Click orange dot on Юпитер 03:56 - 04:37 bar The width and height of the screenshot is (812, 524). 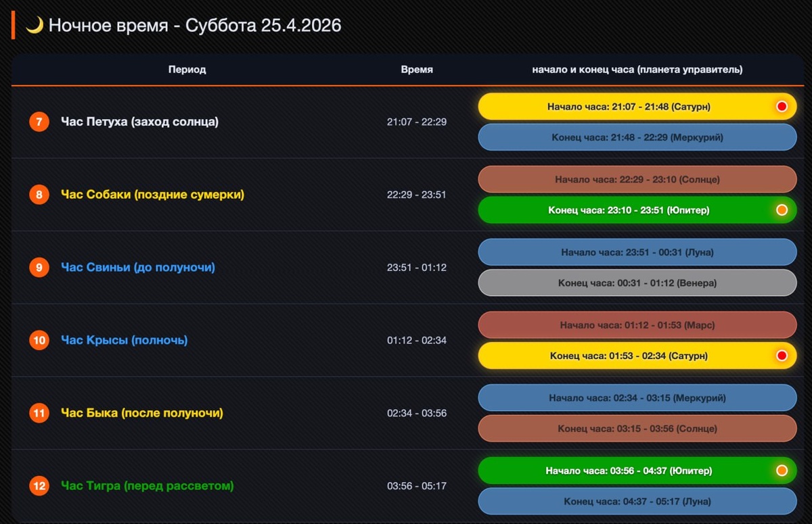click(782, 471)
